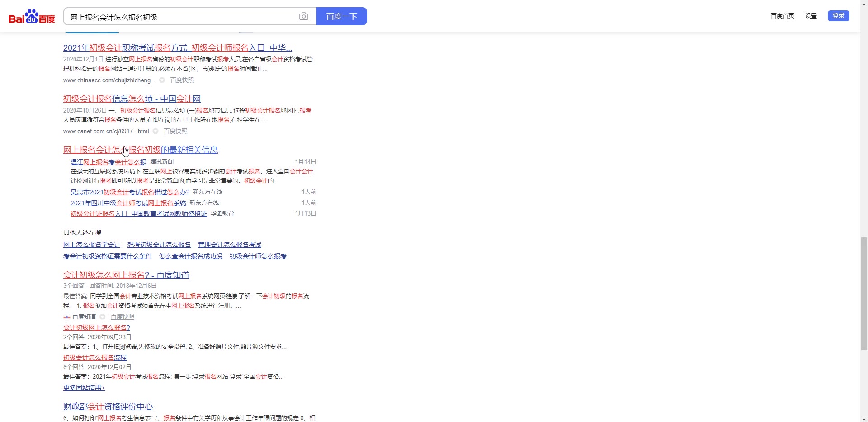868x422 pixels.
Task: Click related search 怎么查会计报名成功没
Action: click(191, 257)
